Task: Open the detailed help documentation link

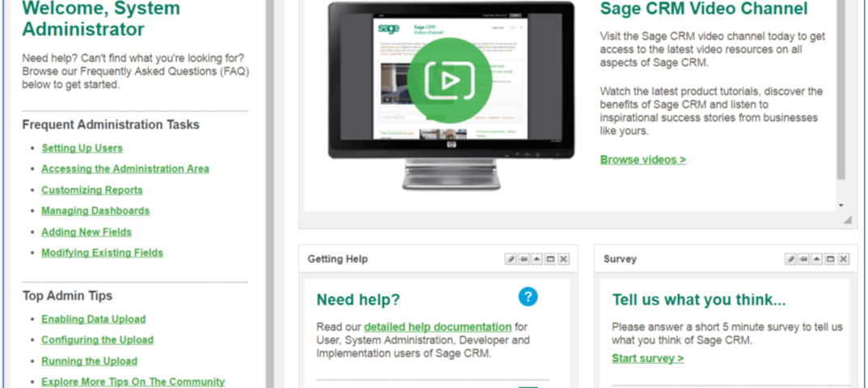Action: coord(438,327)
